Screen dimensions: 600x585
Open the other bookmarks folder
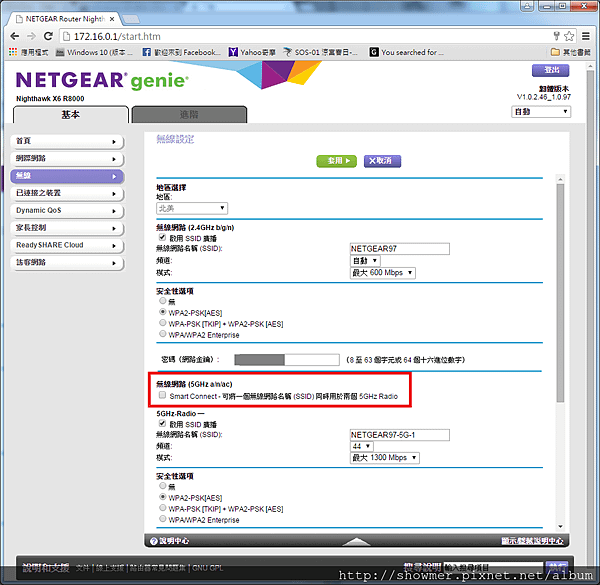coord(571,52)
